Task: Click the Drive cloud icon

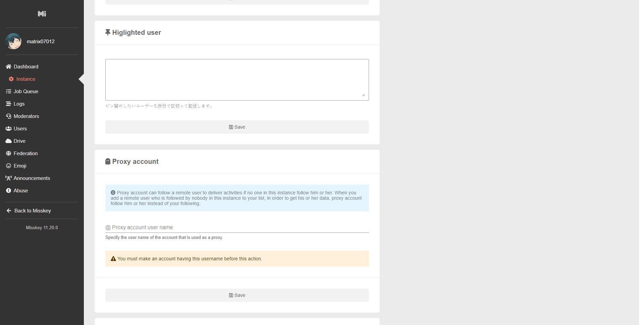Action: pyautogui.click(x=9, y=141)
